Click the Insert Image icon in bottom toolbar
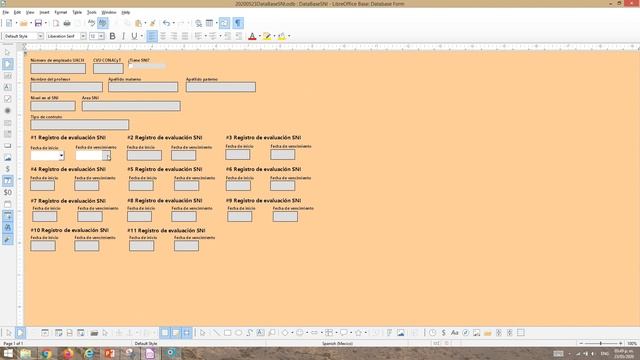 [400, 333]
